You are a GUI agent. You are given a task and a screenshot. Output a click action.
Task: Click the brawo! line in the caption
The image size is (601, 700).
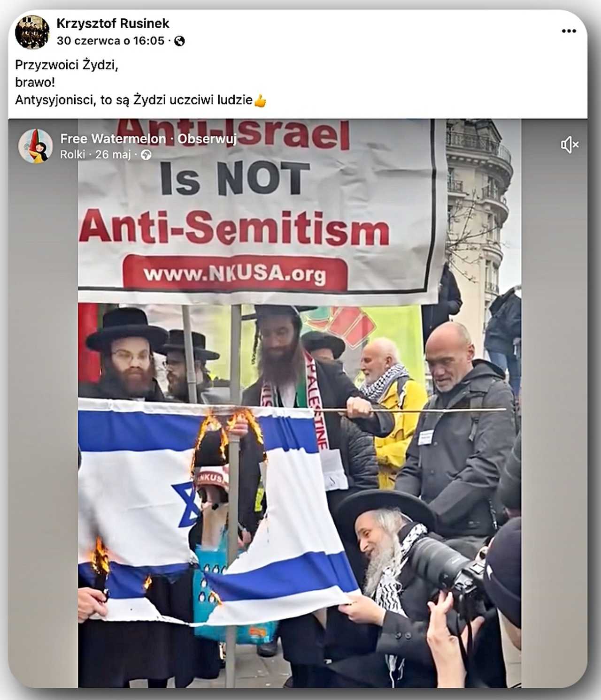point(35,82)
